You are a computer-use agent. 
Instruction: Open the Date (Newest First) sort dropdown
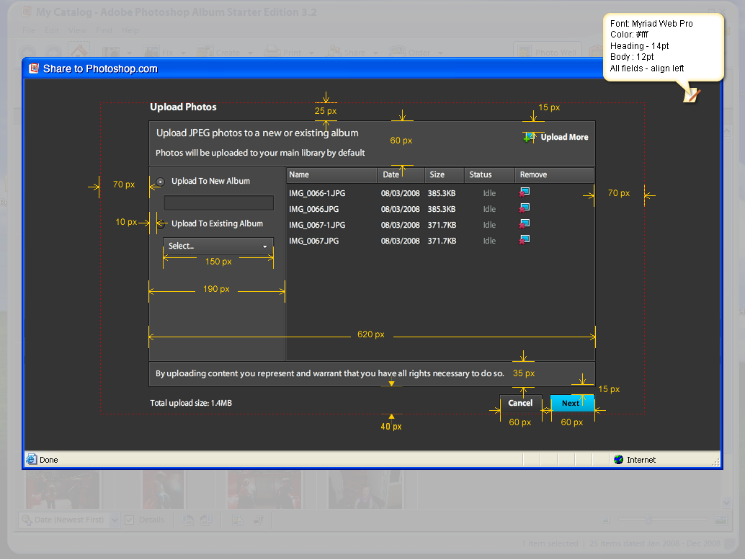click(x=115, y=520)
